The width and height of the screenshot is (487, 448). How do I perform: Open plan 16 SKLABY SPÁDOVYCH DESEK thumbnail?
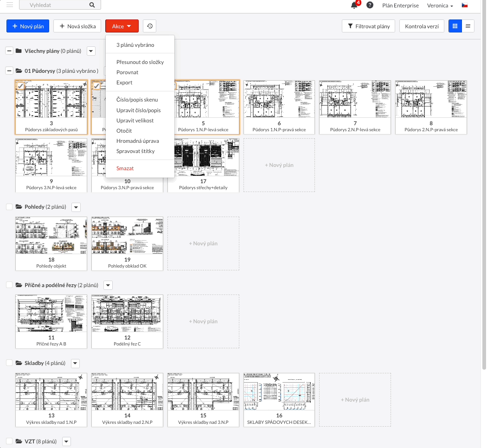point(279,400)
